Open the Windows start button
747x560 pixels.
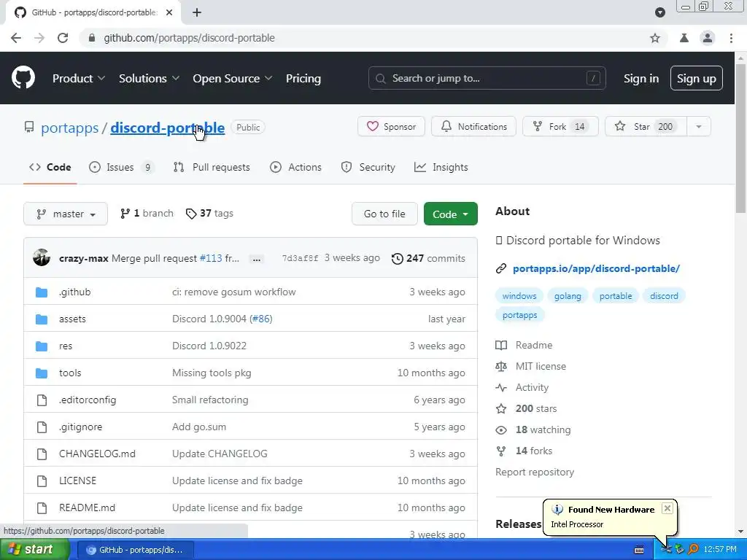click(x=34, y=550)
